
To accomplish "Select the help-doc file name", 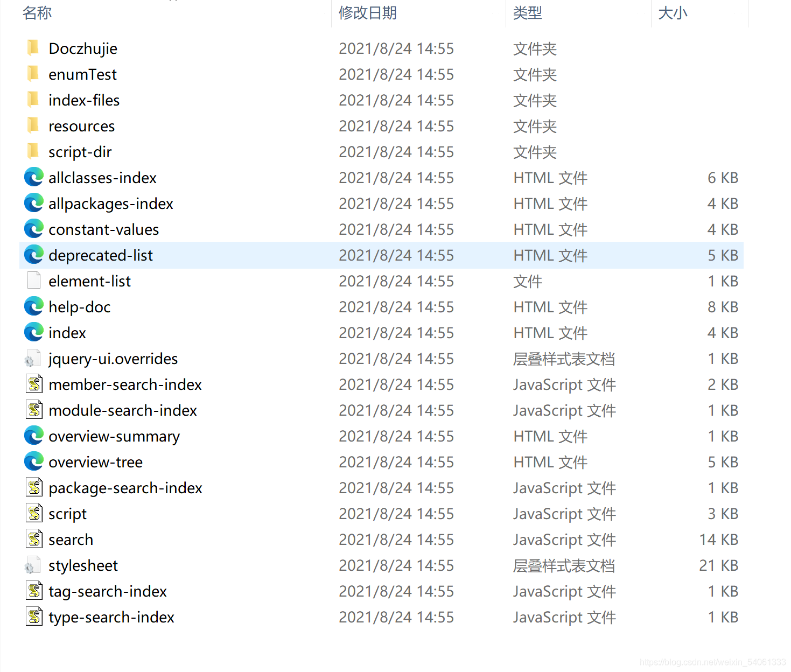I will (x=80, y=307).
